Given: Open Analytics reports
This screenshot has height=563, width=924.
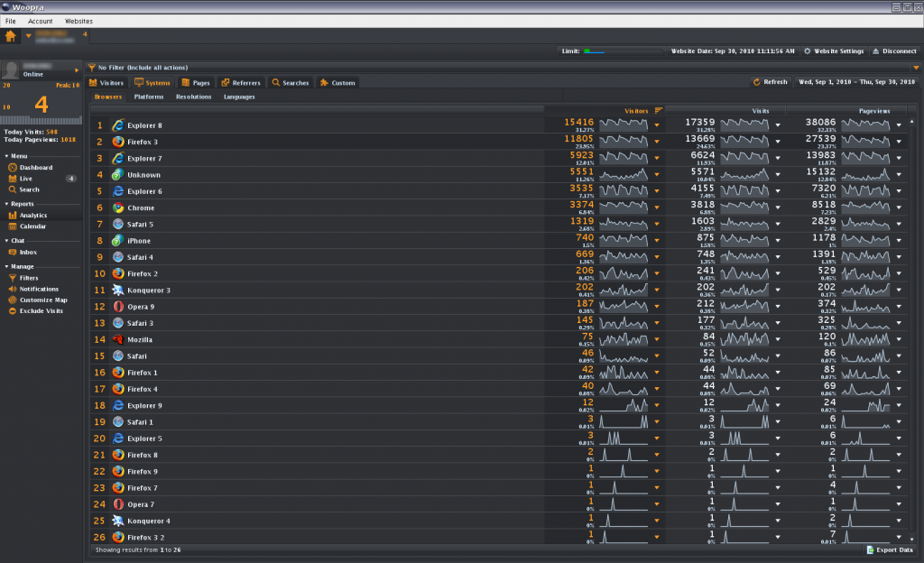Looking at the screenshot, I should tap(28, 216).
